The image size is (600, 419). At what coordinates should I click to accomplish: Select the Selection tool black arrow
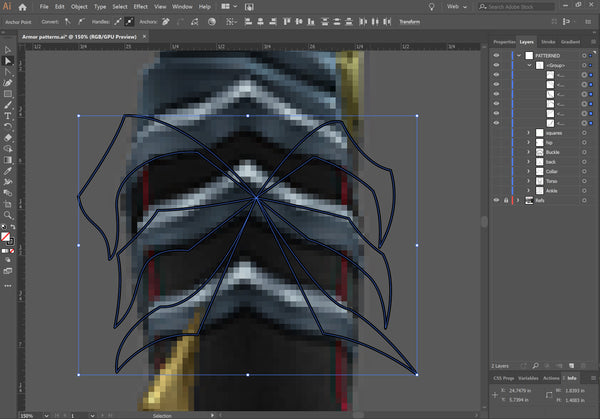[7, 49]
